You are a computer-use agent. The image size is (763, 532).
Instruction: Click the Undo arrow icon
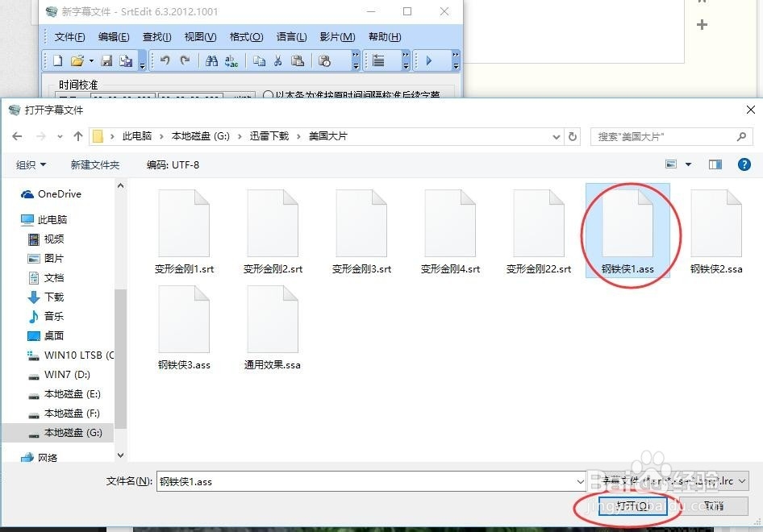[x=166, y=61]
